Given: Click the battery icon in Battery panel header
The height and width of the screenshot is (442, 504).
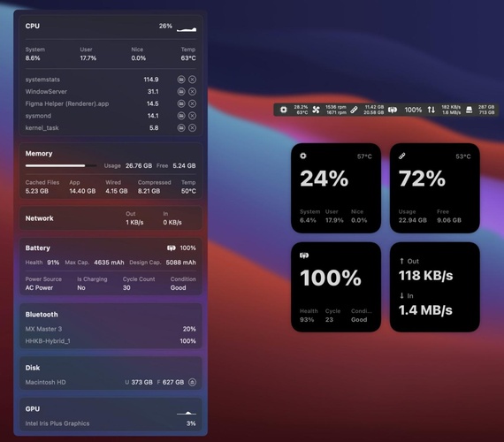Looking at the screenshot, I should click(172, 248).
